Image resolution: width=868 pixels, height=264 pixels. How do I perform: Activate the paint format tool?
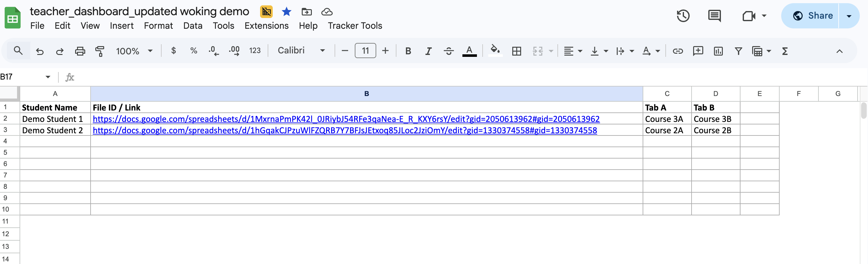pyautogui.click(x=100, y=51)
